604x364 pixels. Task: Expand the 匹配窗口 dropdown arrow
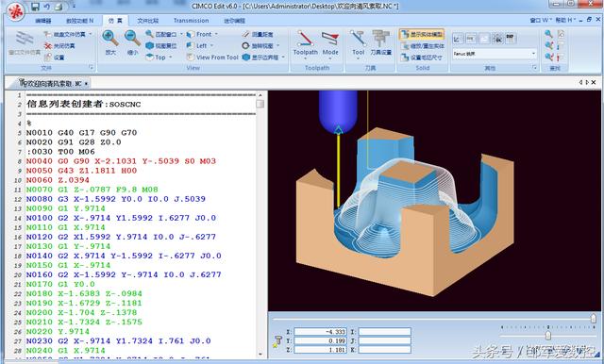pos(181,34)
